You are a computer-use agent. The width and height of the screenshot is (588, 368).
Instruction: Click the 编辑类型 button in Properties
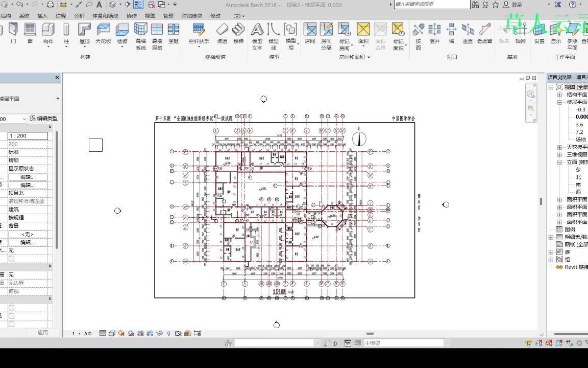pos(45,118)
